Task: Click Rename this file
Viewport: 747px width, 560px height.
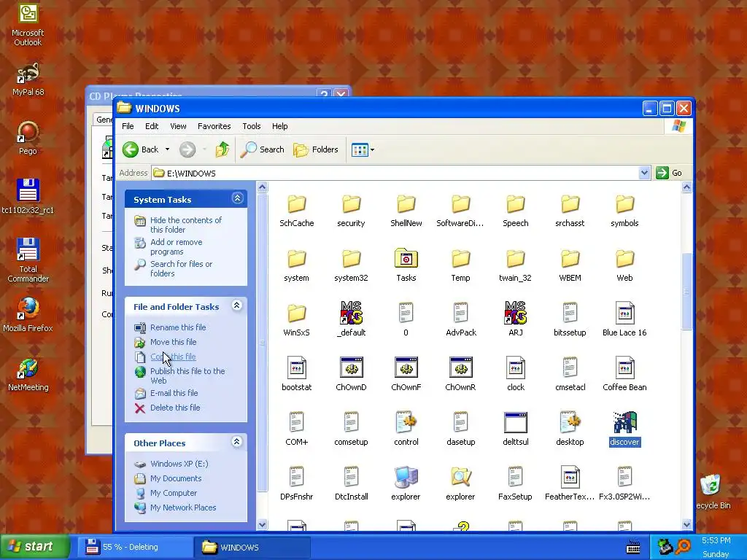Action: pyautogui.click(x=178, y=327)
